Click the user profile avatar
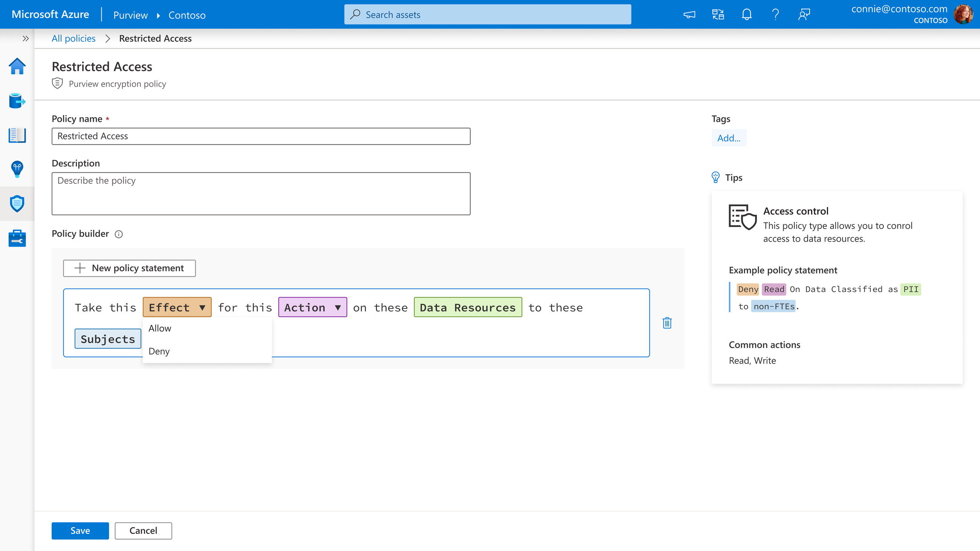980x551 pixels. click(963, 14)
